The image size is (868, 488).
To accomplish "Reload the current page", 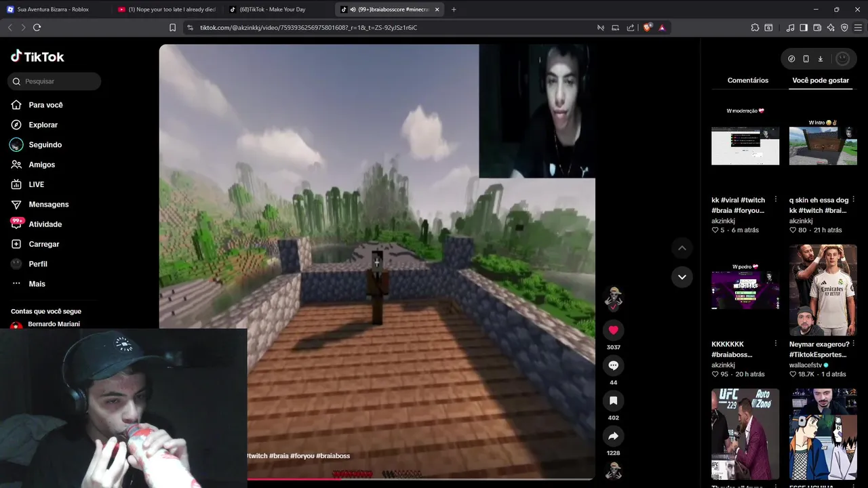I will tap(37, 27).
